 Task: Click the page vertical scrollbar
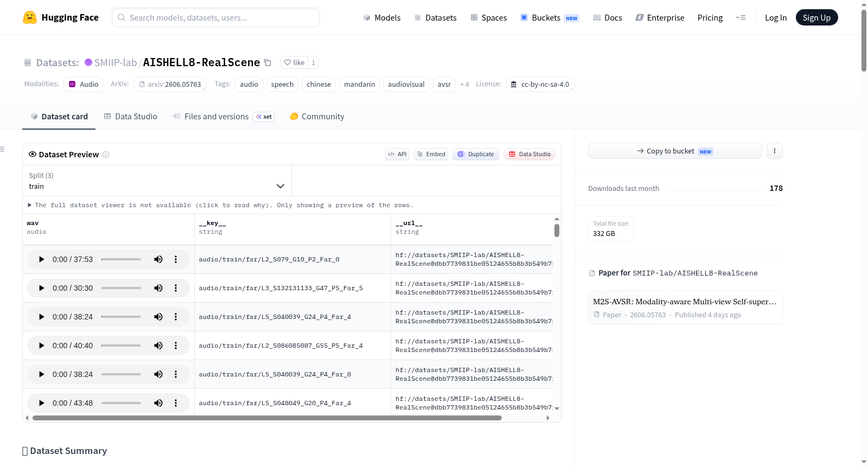(864, 41)
